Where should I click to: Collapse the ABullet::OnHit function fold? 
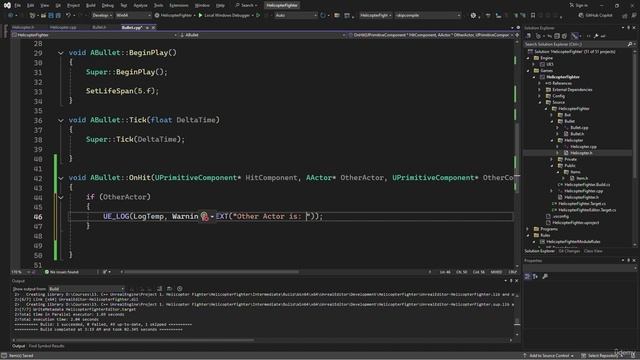tap(61, 178)
